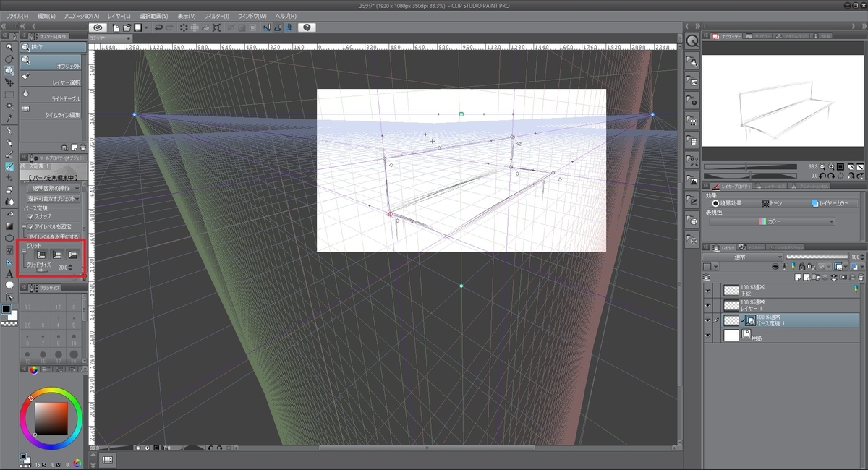Click the アイレベルを水平にする button
868x470 pixels.
55,236
